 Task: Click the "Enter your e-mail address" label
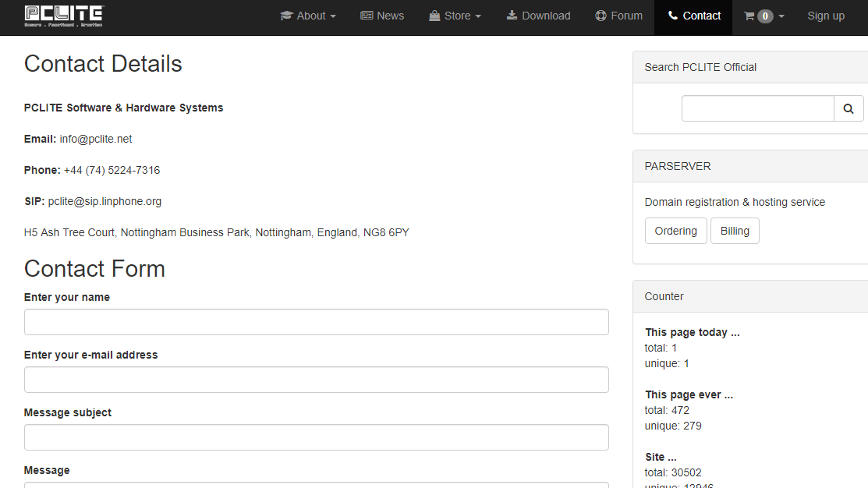[90, 355]
